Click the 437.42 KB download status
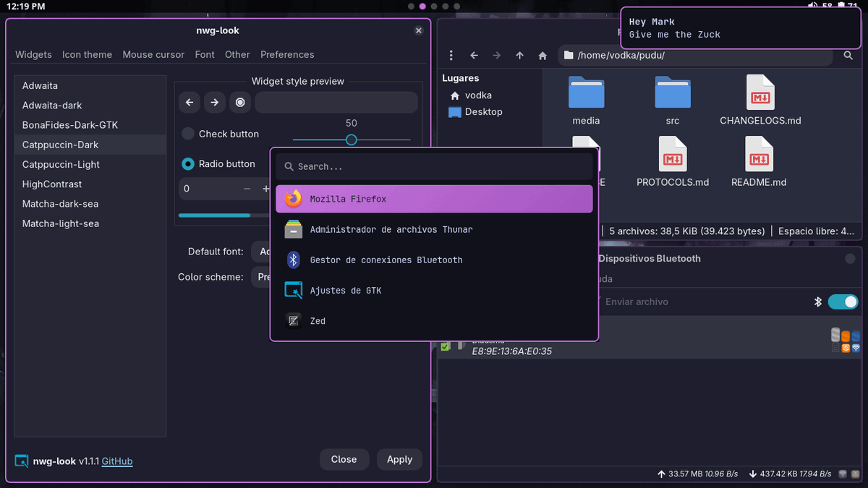 point(790,474)
